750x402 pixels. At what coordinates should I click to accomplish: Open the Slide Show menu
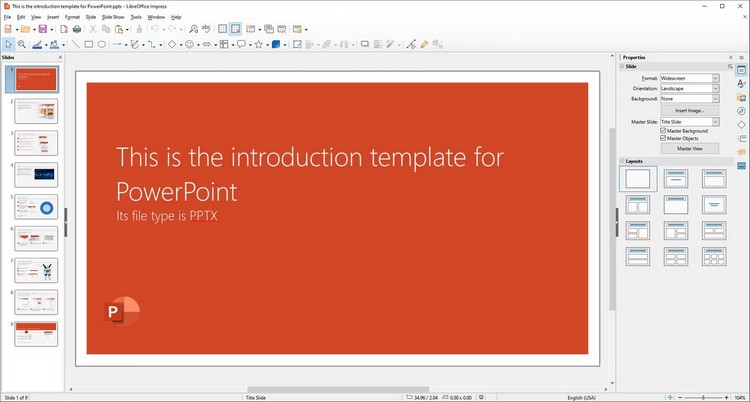113,17
